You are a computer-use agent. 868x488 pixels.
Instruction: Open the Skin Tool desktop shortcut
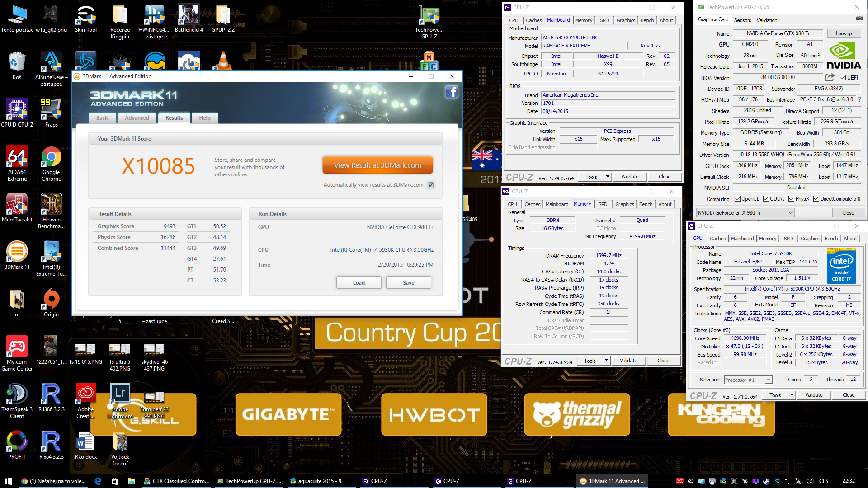point(85,19)
